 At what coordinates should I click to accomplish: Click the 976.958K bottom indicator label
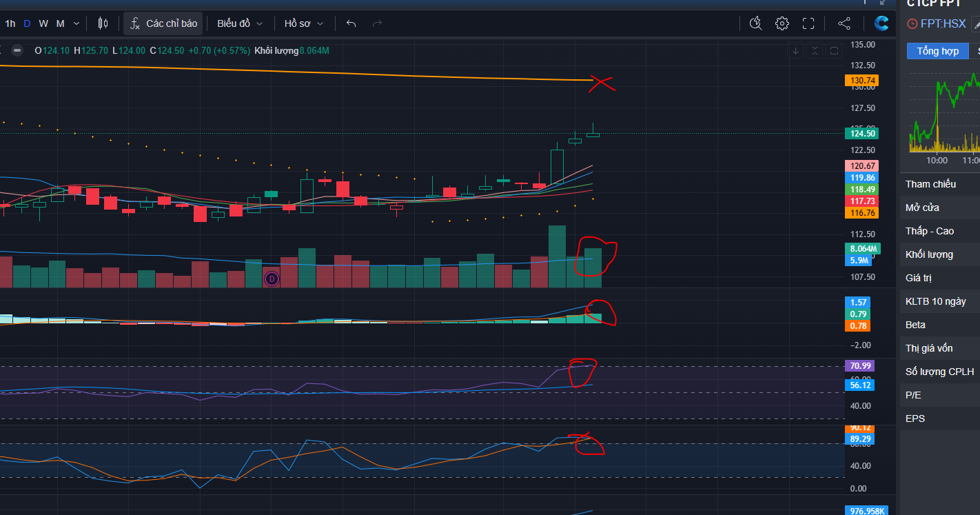pyautogui.click(x=866, y=511)
